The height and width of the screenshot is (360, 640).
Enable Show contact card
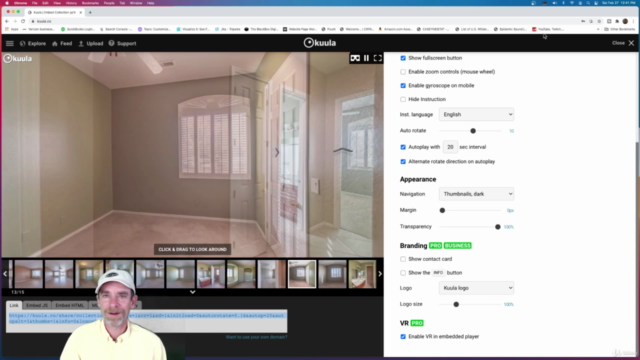403,259
